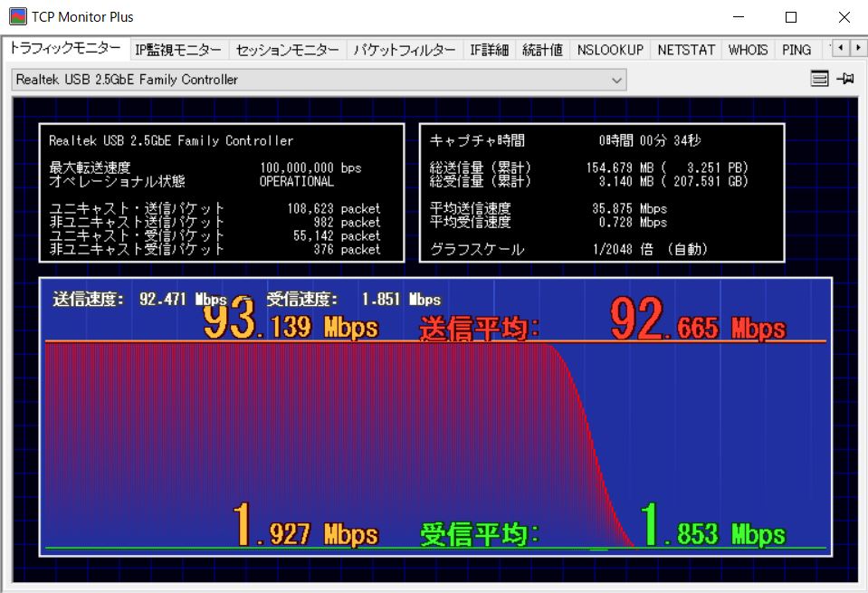The width and height of the screenshot is (868, 593).
Task: Switch to the NSLOOKUP tab
Action: [610, 50]
